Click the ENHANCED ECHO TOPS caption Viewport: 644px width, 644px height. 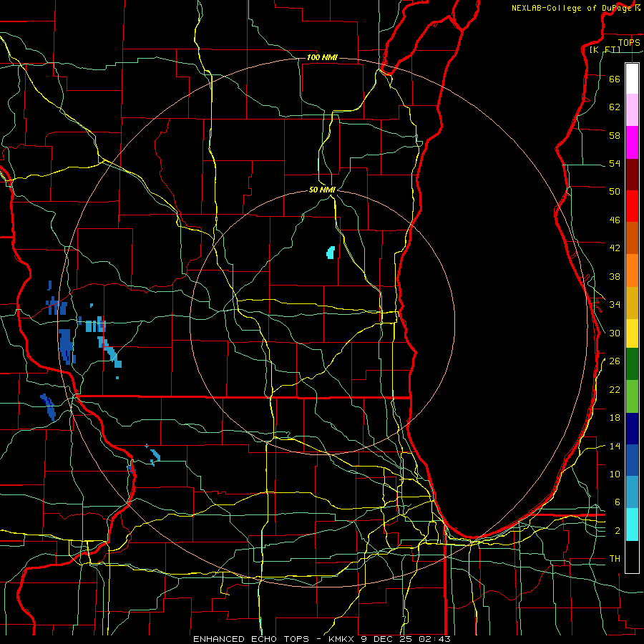(x=322, y=639)
